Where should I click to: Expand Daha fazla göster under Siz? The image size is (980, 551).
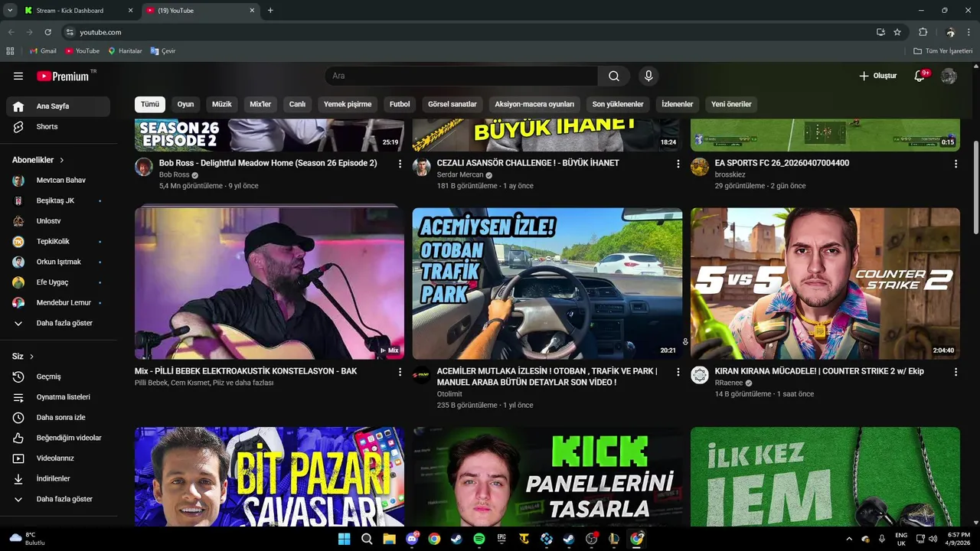[x=58, y=499]
